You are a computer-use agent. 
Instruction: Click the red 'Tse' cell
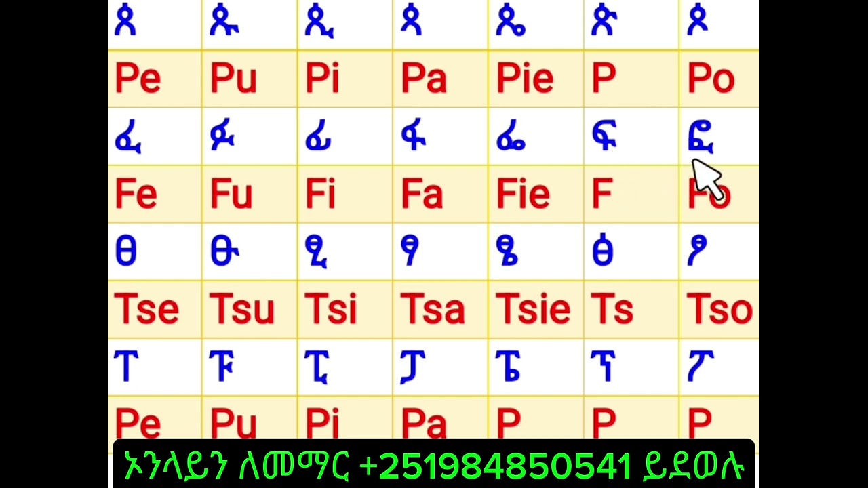[x=146, y=309]
